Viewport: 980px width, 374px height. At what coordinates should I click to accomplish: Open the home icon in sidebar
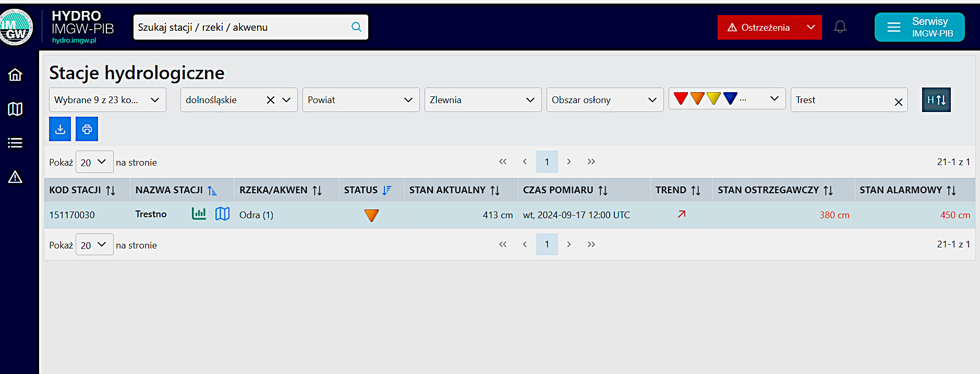pyautogui.click(x=15, y=75)
